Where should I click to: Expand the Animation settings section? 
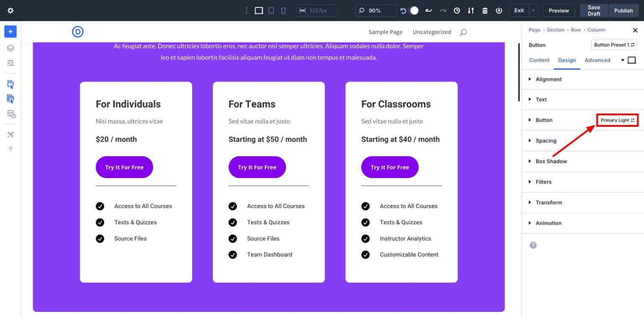coord(548,223)
